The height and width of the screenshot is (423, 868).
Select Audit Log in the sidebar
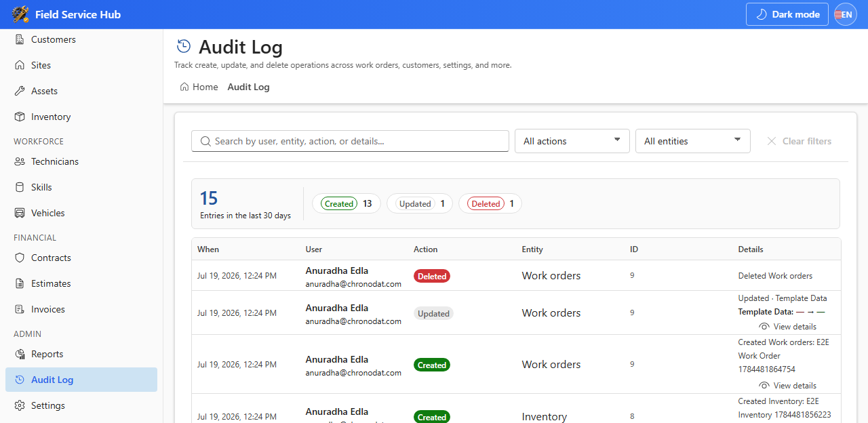tap(81, 380)
